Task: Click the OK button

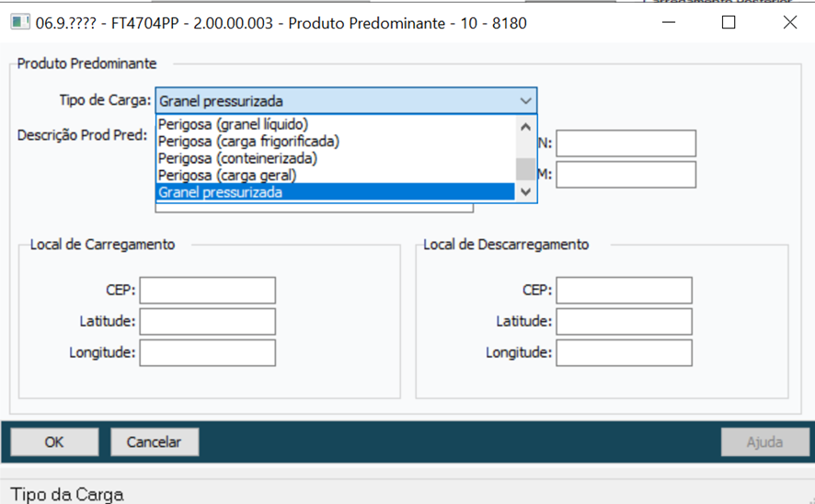Action: click(54, 442)
